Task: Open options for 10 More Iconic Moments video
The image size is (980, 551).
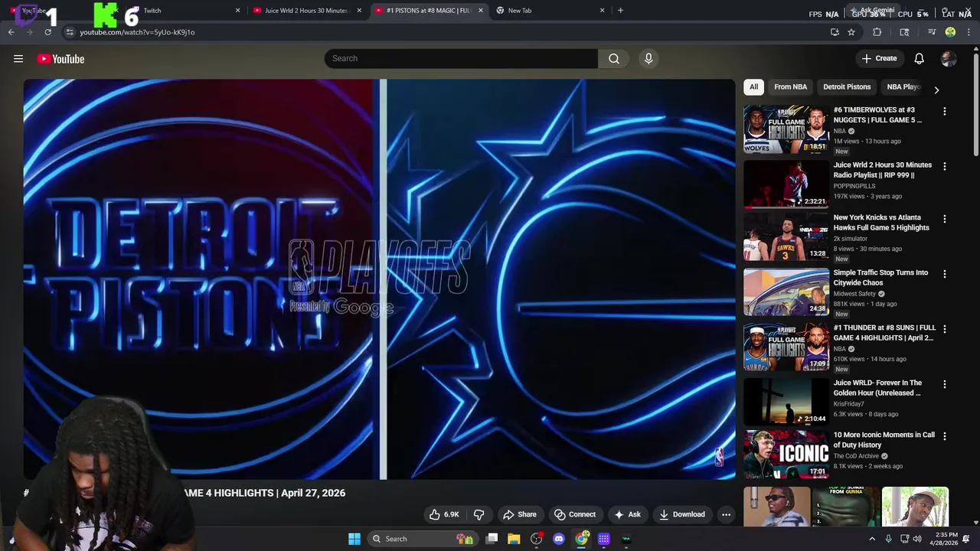Action: coord(944,436)
